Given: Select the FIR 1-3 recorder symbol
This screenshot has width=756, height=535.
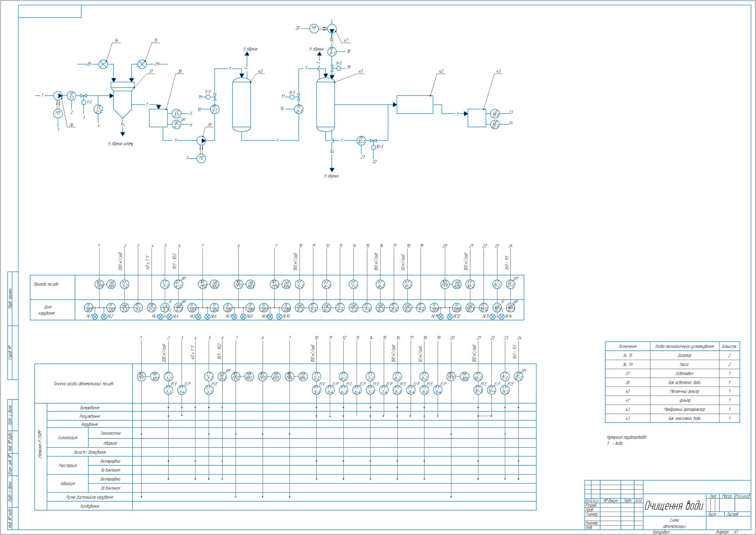Looking at the screenshot, I should (x=124, y=307).
